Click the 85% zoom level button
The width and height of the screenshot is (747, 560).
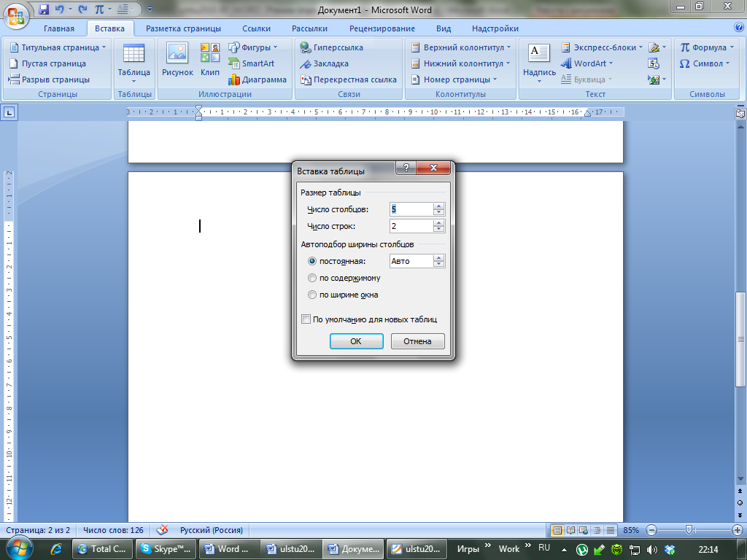631,530
